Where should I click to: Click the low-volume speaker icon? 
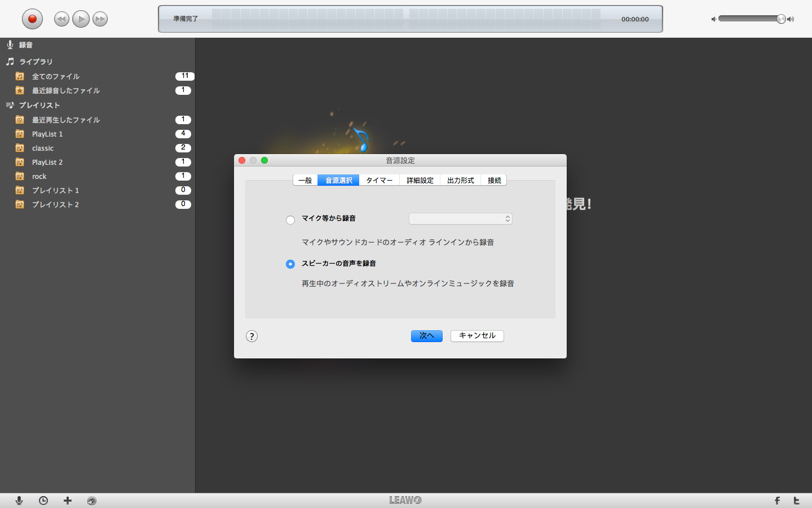pos(713,19)
